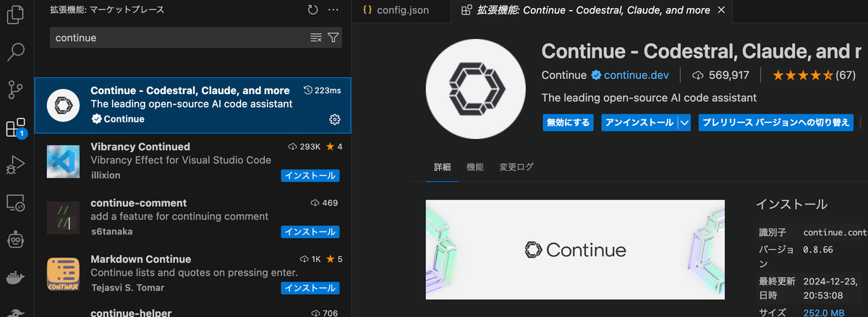The height and width of the screenshot is (317, 868).
Task: Install the Vibrancy Continued extension
Action: pos(310,176)
